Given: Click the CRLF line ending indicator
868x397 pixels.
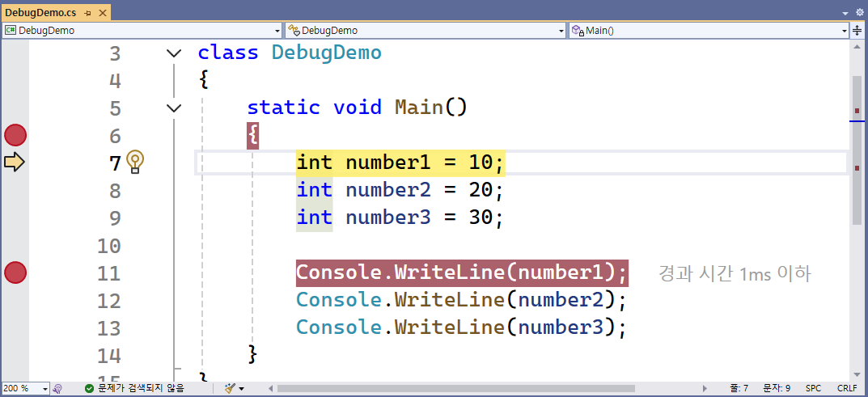Looking at the screenshot, I should click(x=847, y=388).
